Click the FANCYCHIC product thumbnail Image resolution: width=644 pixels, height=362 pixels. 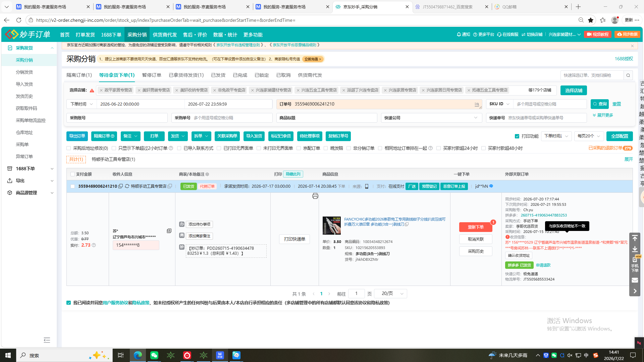(x=331, y=226)
